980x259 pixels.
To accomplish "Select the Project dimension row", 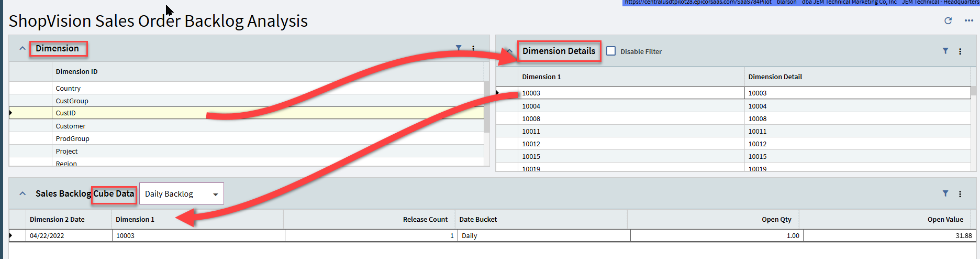I will (x=247, y=151).
